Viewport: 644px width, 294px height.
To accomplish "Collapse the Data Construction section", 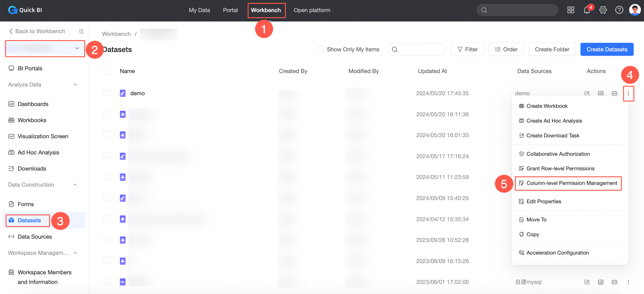I will [75, 185].
